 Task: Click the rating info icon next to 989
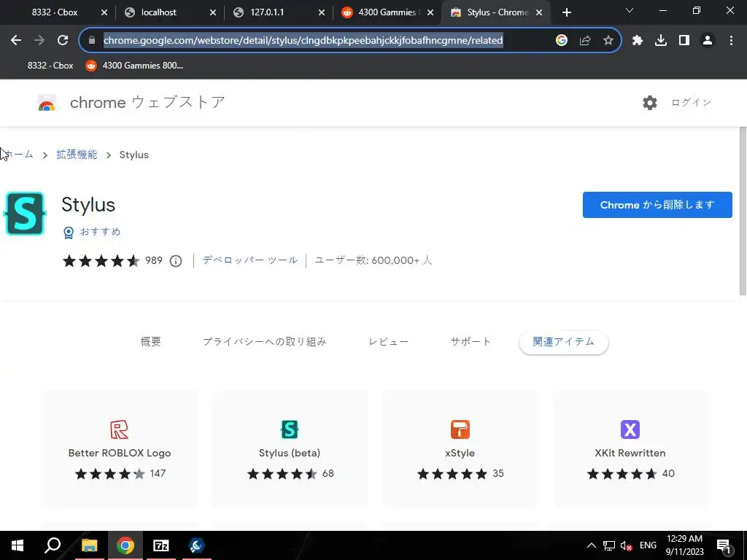[x=176, y=261]
